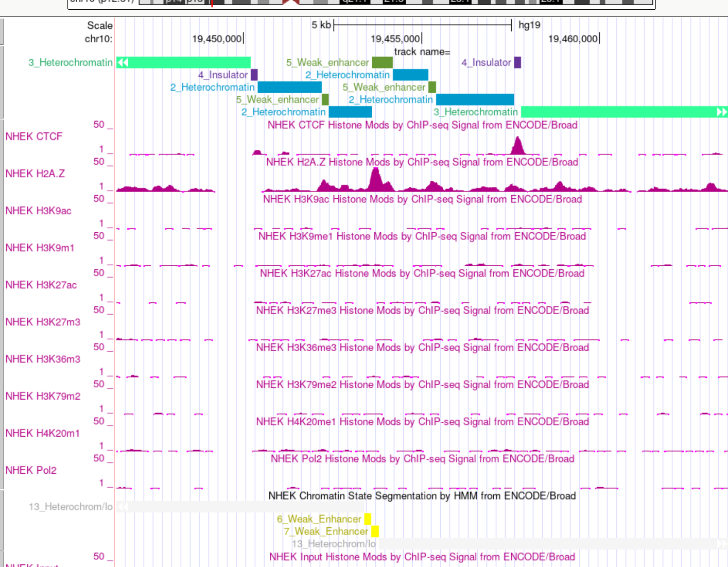Viewport: 728px width, 567px height.
Task: Click the olive 5_Weak_enhancer box
Action: tap(384, 62)
